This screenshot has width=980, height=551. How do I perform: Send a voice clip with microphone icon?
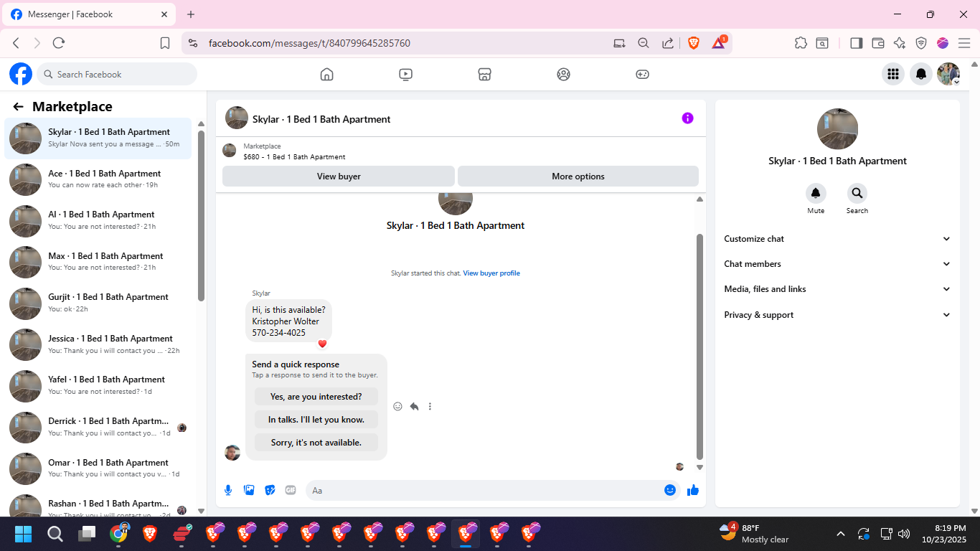point(228,490)
